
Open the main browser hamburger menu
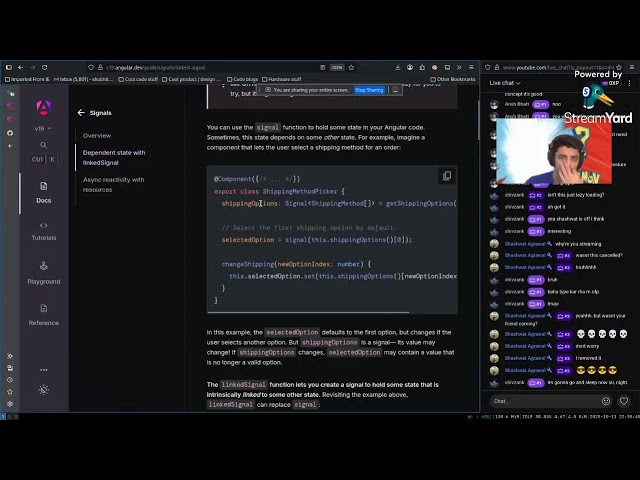tap(471, 67)
